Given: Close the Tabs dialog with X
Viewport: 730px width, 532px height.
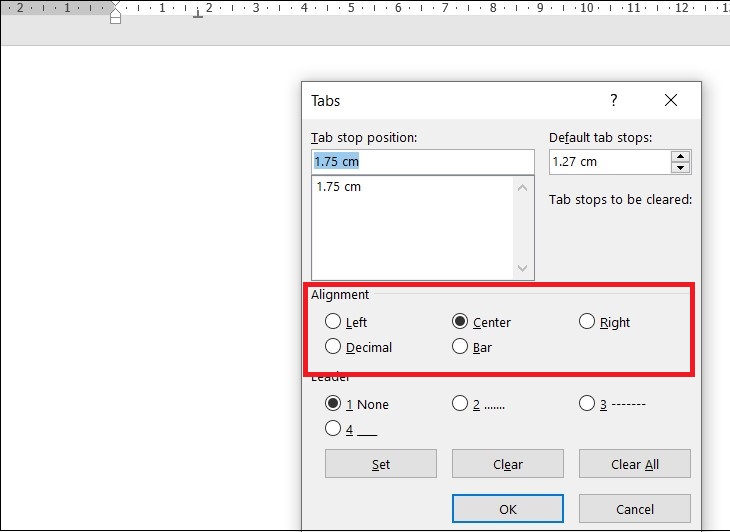Looking at the screenshot, I should [671, 100].
